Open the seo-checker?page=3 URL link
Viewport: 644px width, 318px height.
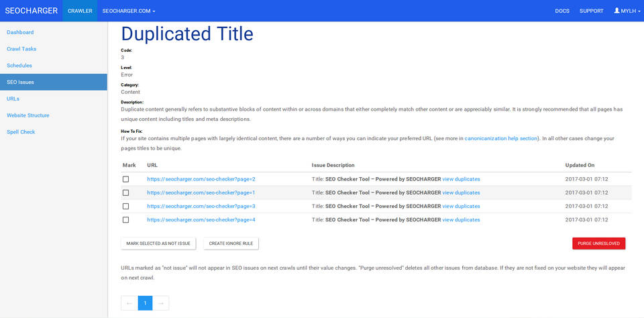[x=201, y=206]
